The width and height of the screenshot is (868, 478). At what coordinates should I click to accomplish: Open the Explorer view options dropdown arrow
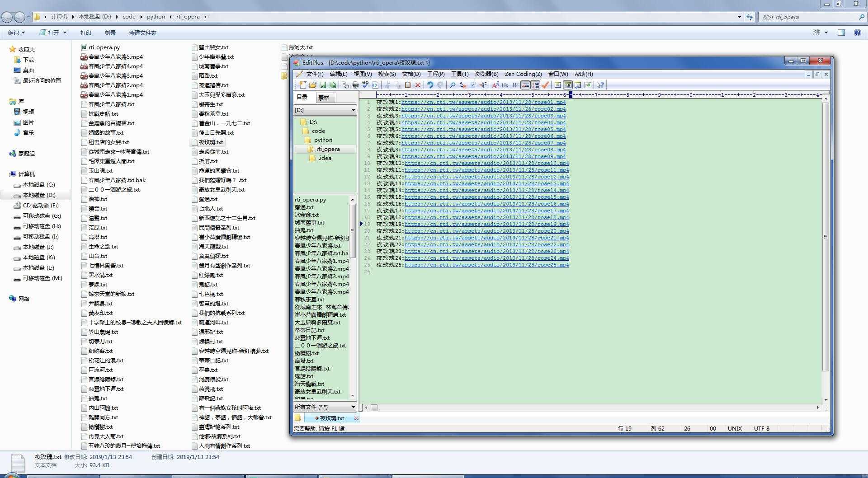coord(826,33)
